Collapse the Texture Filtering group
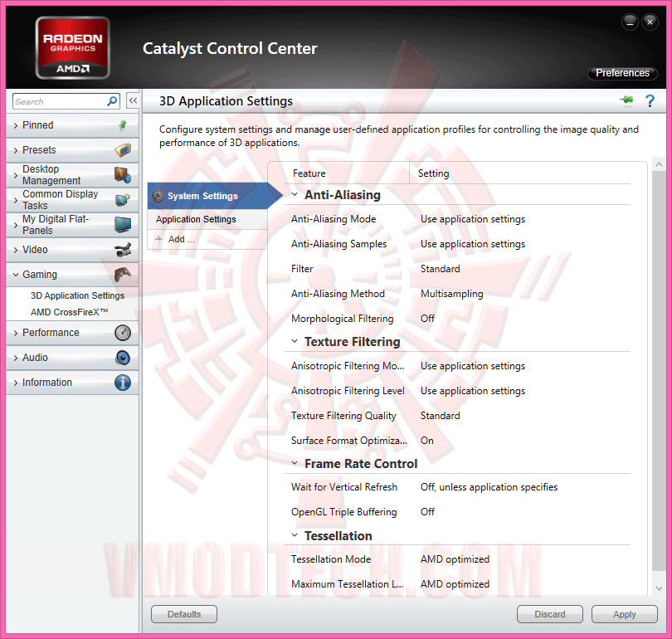This screenshot has height=639, width=672. coord(295,341)
